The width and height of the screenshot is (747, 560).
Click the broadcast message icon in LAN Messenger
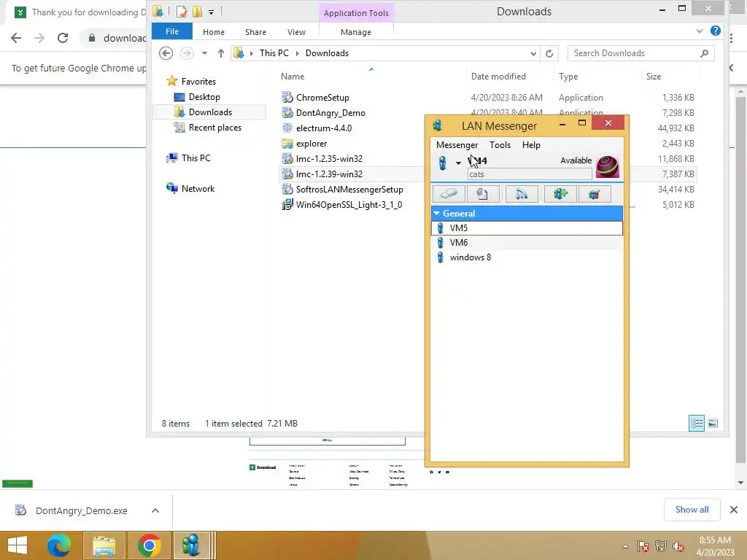tap(521, 194)
